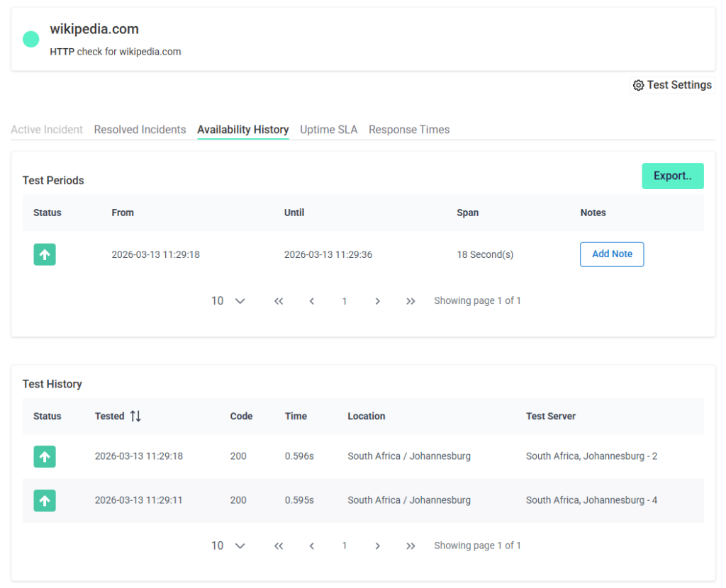726x588 pixels.
Task: Open the Export options menu
Action: pos(672,176)
